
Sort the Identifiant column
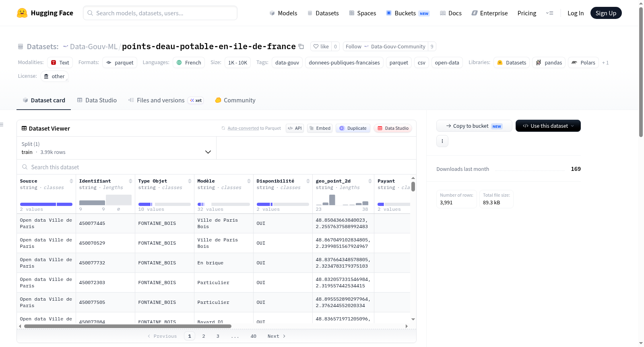point(130,181)
